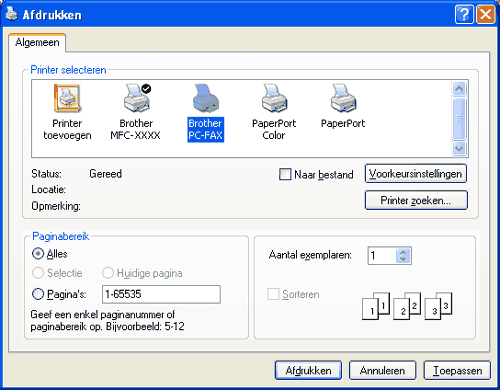Viewport: 500px width, 390px height.
Task: Click the collation pages preview image
Action: (x=407, y=306)
